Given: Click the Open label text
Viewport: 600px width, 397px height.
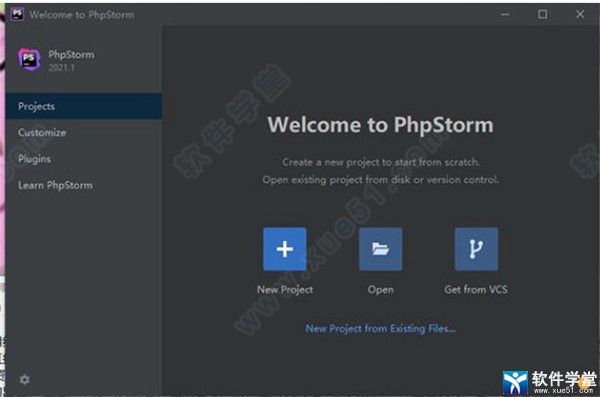Looking at the screenshot, I should click(380, 289).
